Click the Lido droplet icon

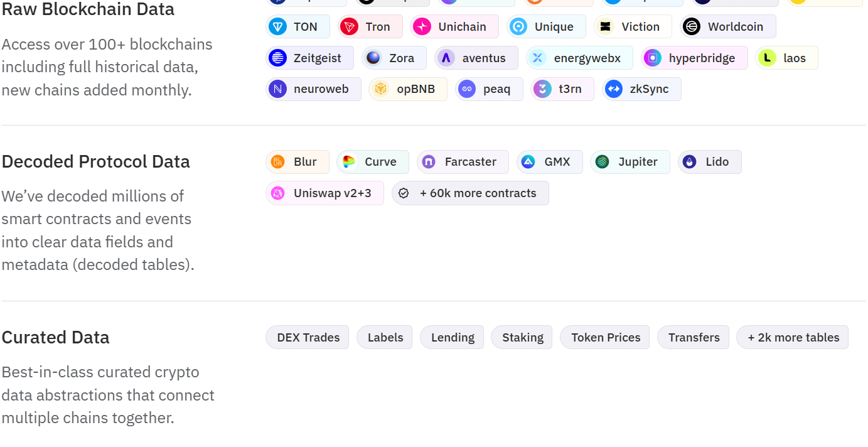click(690, 162)
